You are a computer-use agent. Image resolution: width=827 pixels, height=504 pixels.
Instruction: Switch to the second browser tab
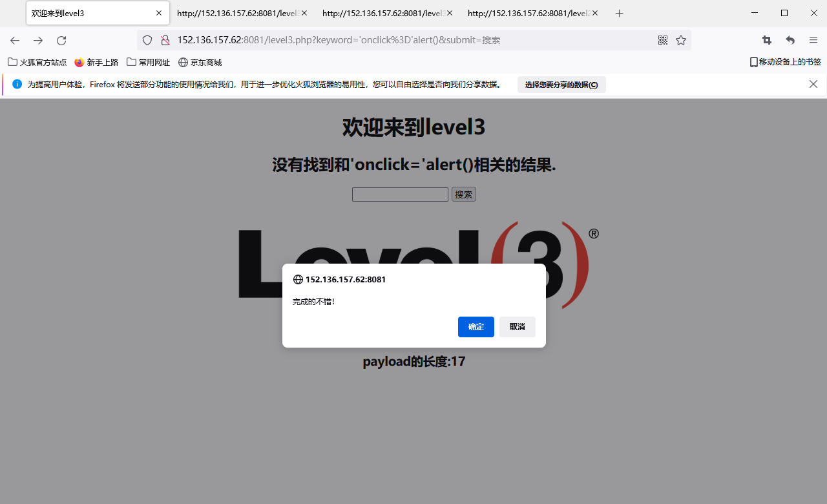coord(242,13)
